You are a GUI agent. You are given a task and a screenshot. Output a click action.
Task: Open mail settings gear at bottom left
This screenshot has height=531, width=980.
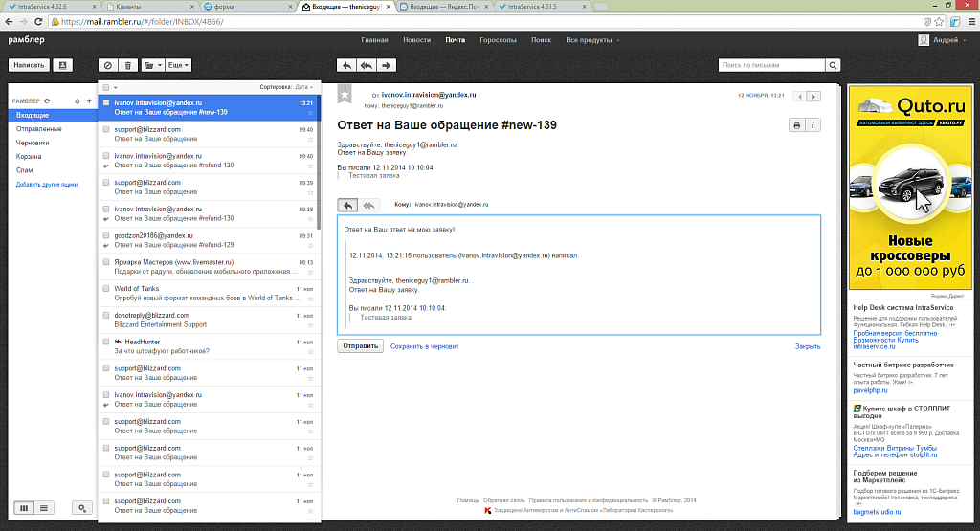83,507
